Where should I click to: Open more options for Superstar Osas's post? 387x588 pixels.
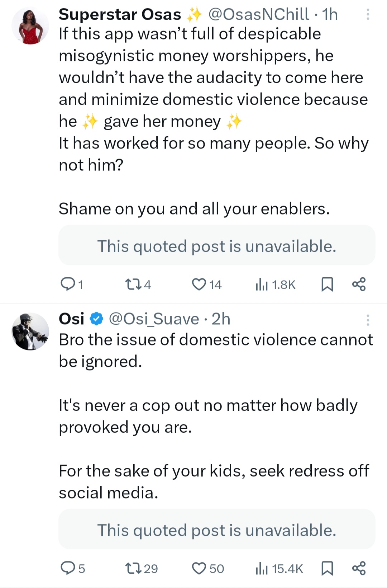point(368,14)
